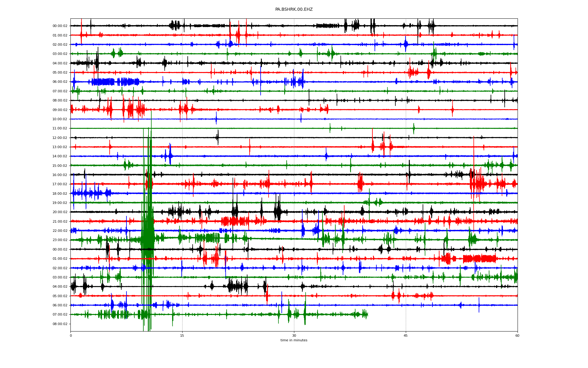Click the 0 tick on x-axis
This screenshot has width=588, height=368.
pyautogui.click(x=71, y=335)
